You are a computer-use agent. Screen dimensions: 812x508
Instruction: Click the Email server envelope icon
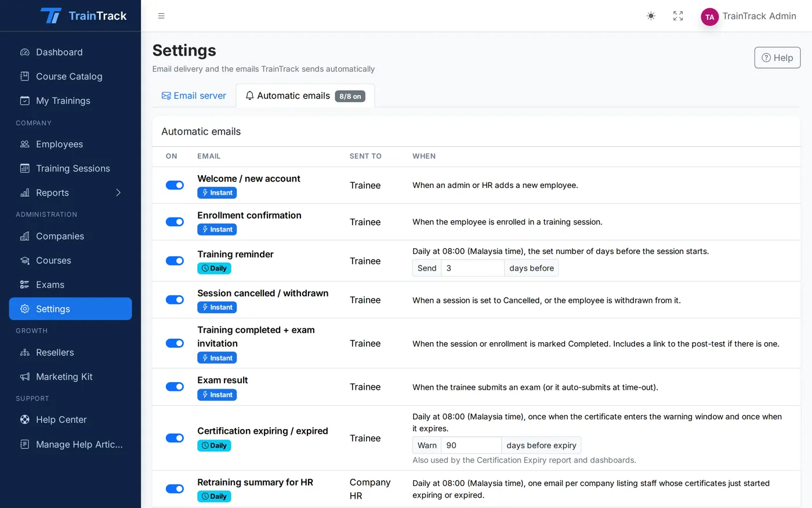pyautogui.click(x=166, y=96)
